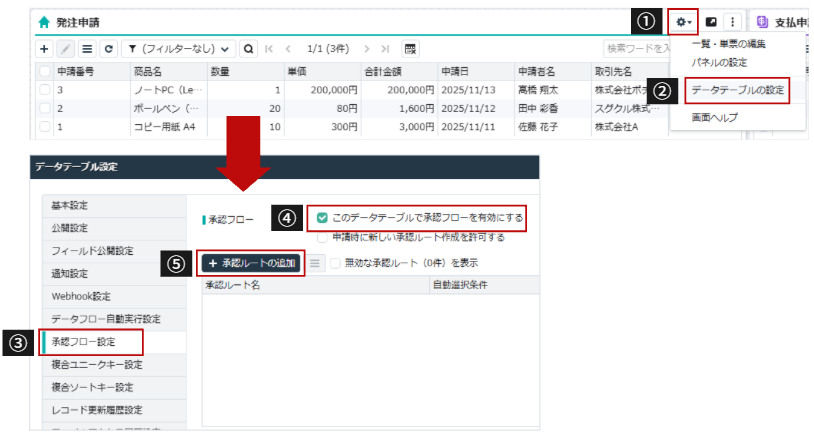814x433 pixels.
Task: Click the reload icon in table toolbar
Action: click(107, 48)
